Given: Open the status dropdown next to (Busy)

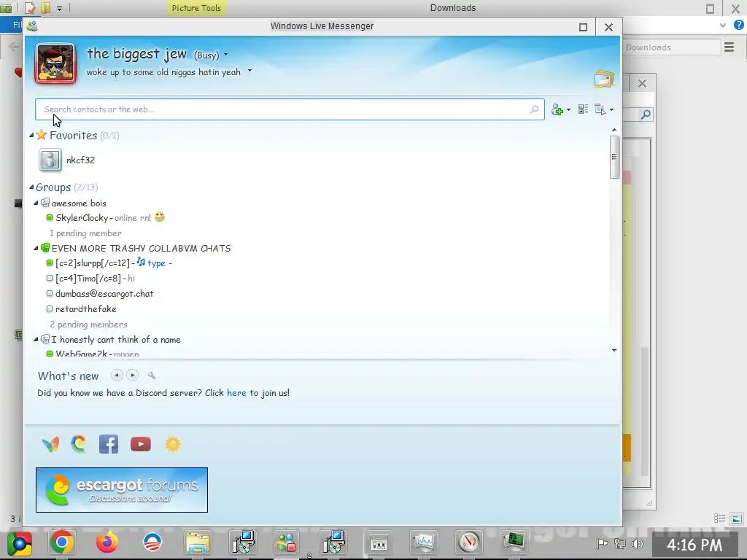Looking at the screenshot, I should pos(226,55).
